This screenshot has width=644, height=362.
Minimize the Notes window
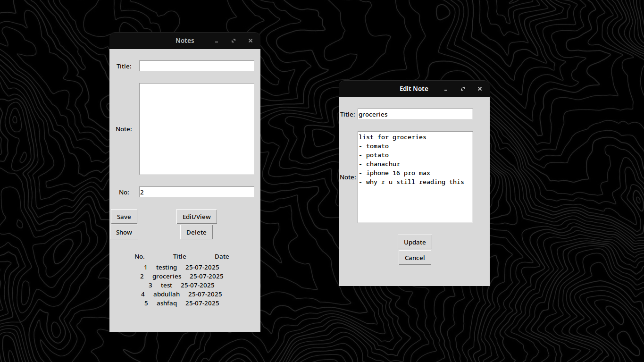217,41
